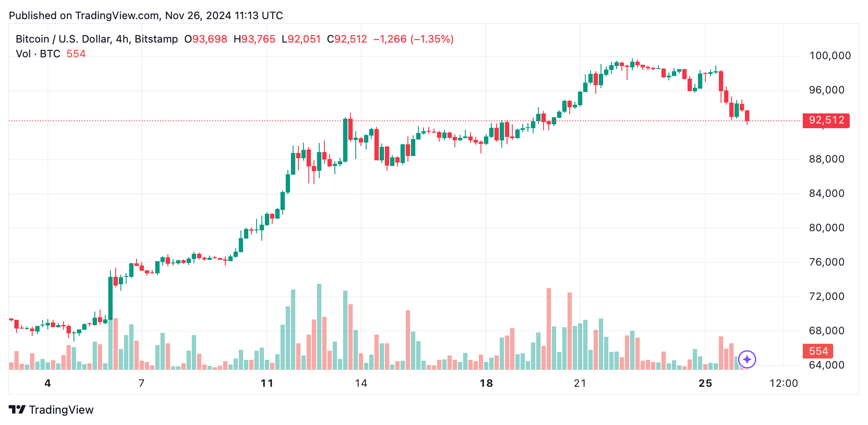The image size is (868, 425).
Task: Click the 4 date label on the time axis
Action: point(48,383)
